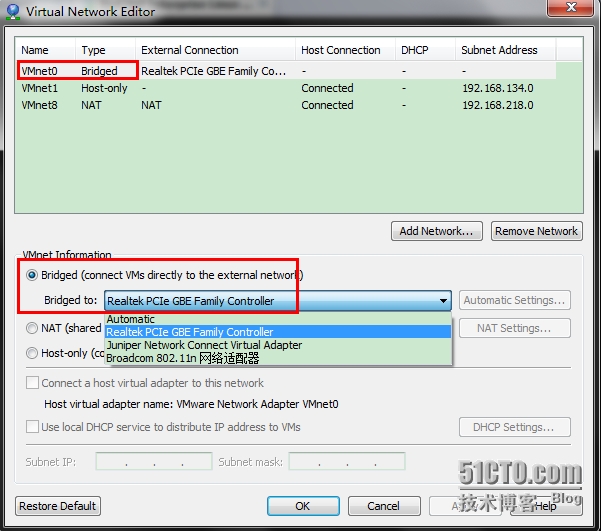The image size is (601, 531).
Task: Click subnet address 192.168.218.0
Action: pos(498,105)
